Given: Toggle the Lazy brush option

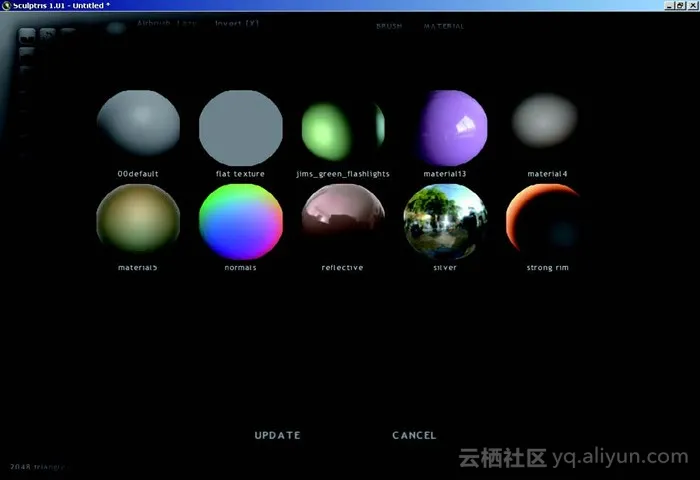Looking at the screenshot, I should point(185,22).
